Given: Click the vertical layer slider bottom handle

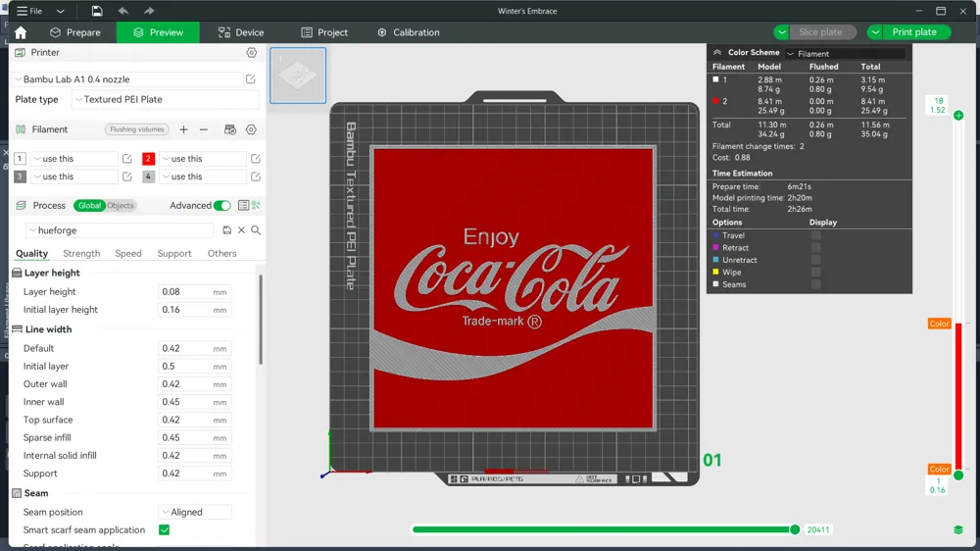Looking at the screenshot, I should click(x=958, y=476).
